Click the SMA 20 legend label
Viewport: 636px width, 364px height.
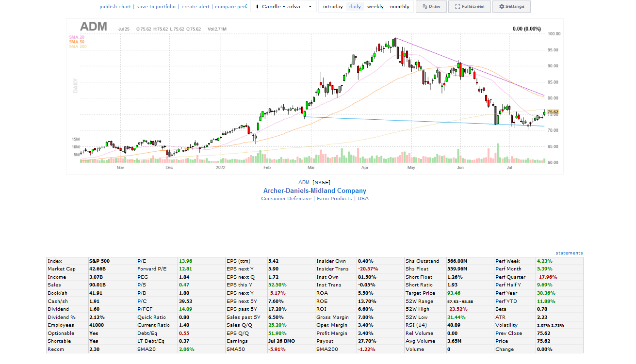(77, 37)
